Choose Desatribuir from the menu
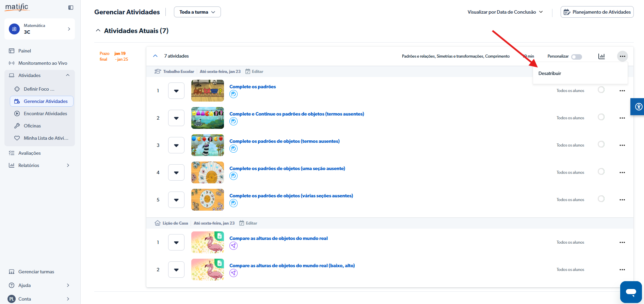The image size is (644, 304). pos(549,73)
